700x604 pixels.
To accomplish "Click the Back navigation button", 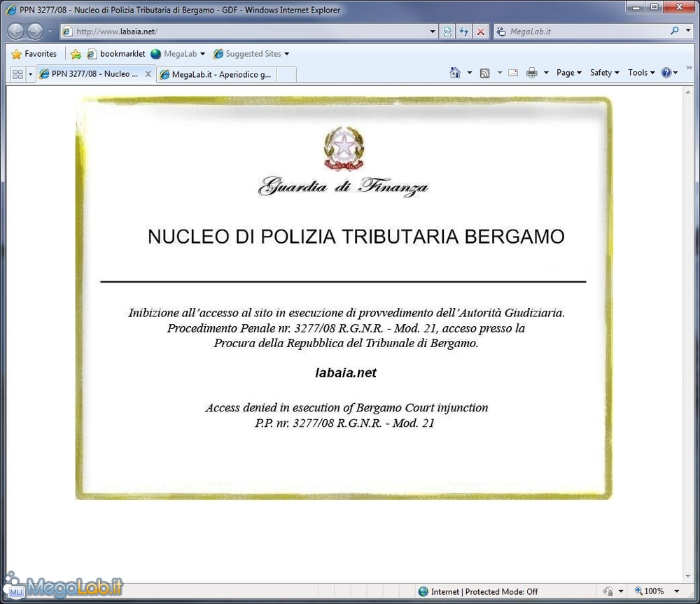I will [15, 31].
